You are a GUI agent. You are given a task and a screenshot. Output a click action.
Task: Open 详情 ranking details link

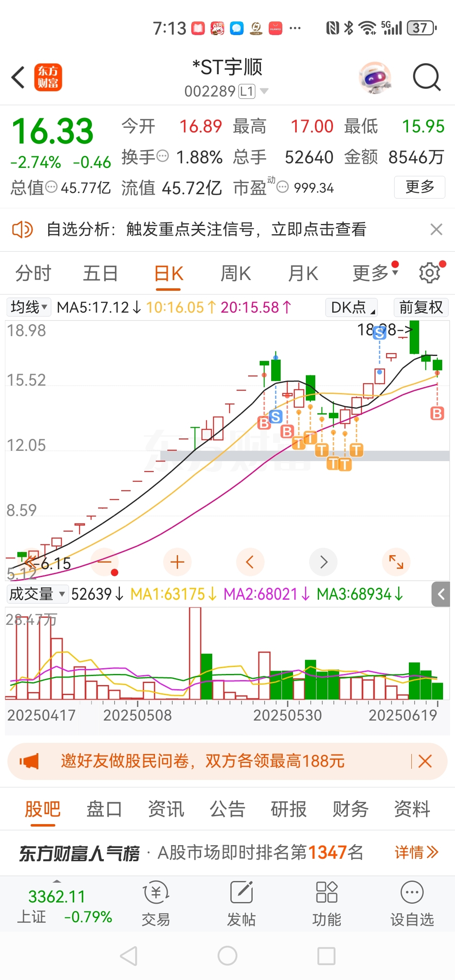pyautogui.click(x=416, y=852)
